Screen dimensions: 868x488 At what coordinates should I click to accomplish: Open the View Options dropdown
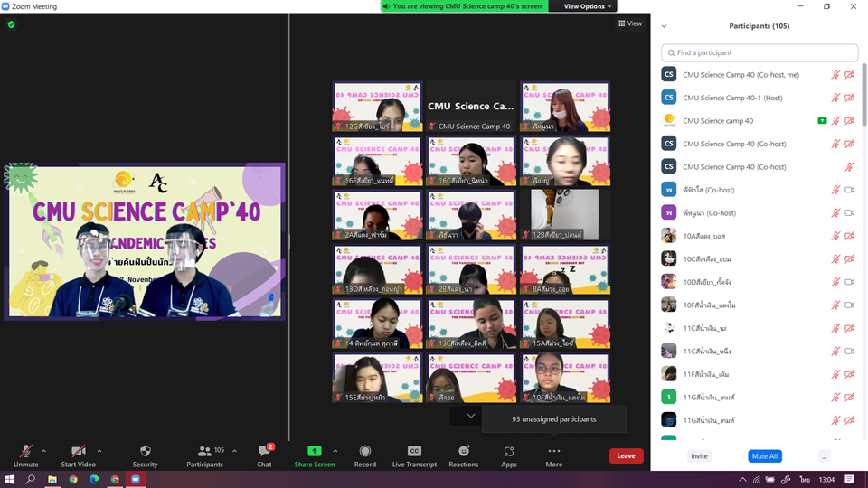[588, 6]
